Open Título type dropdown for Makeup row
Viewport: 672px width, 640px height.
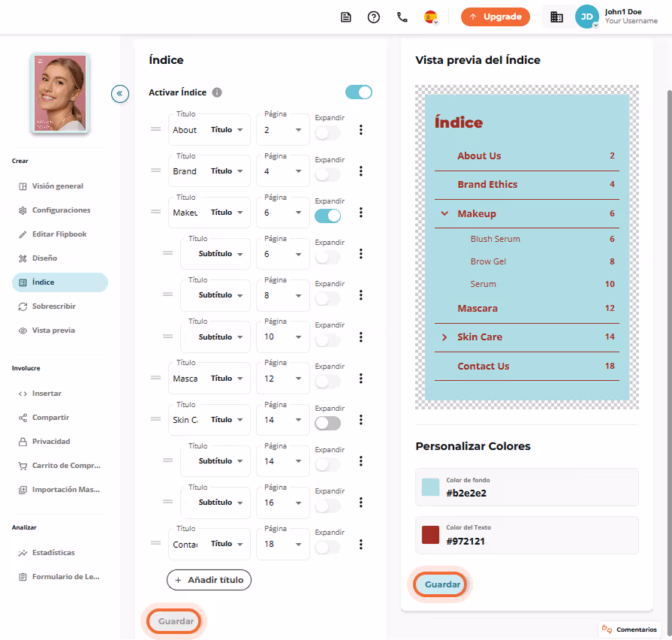(x=227, y=212)
